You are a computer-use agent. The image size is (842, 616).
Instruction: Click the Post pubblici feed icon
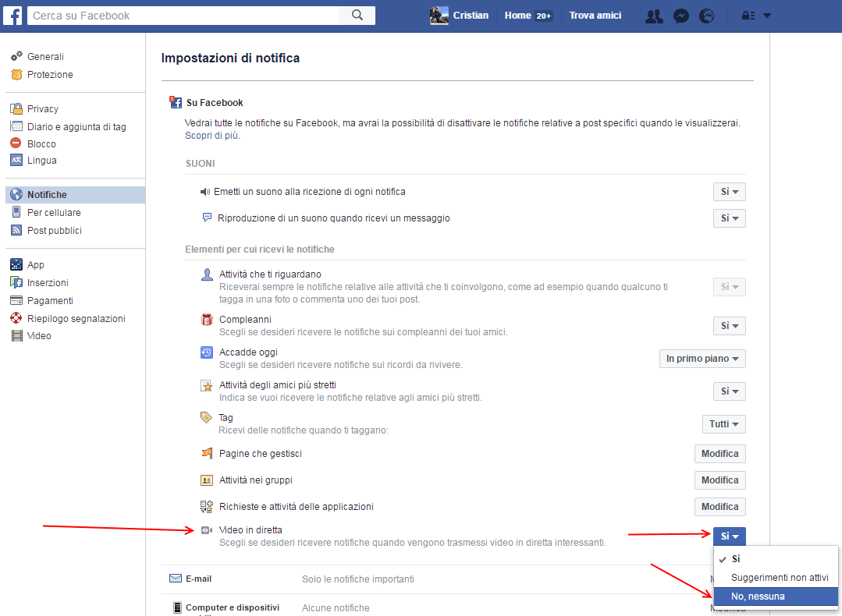(x=16, y=230)
